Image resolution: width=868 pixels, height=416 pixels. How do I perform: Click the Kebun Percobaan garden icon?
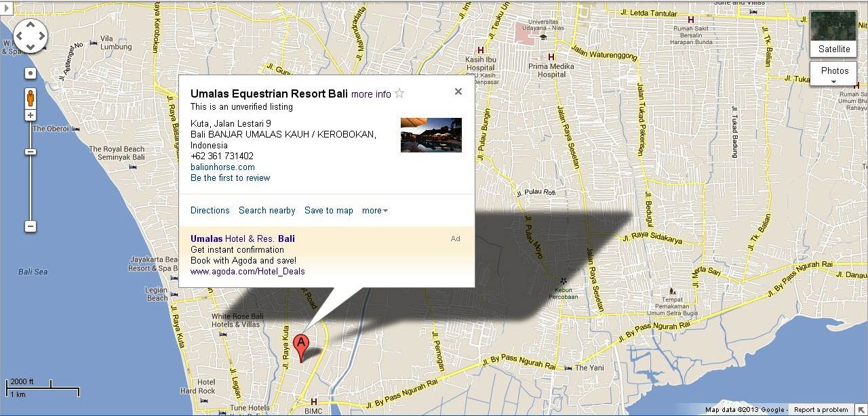pyautogui.click(x=562, y=280)
